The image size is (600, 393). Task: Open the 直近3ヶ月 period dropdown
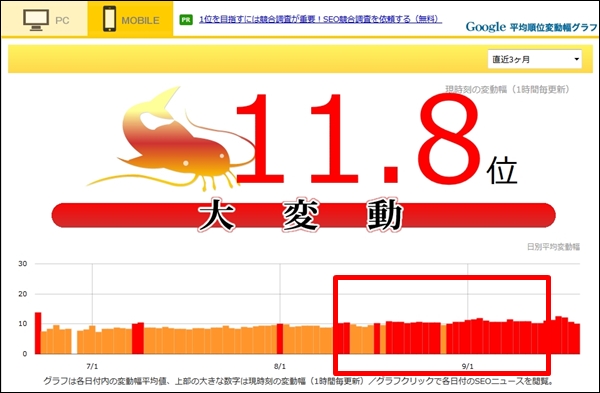[535, 59]
